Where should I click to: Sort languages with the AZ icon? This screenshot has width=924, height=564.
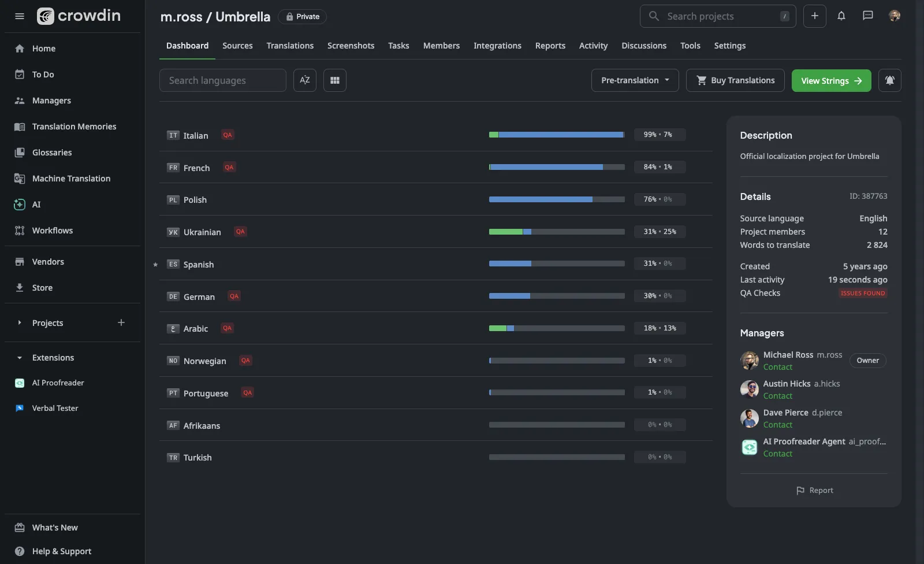click(305, 80)
